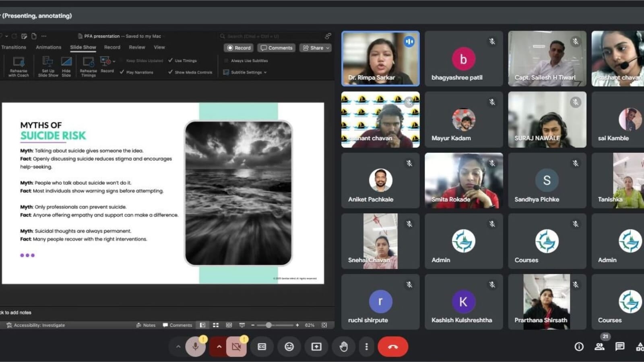Select the View tab
The image size is (644, 362).
point(159,47)
